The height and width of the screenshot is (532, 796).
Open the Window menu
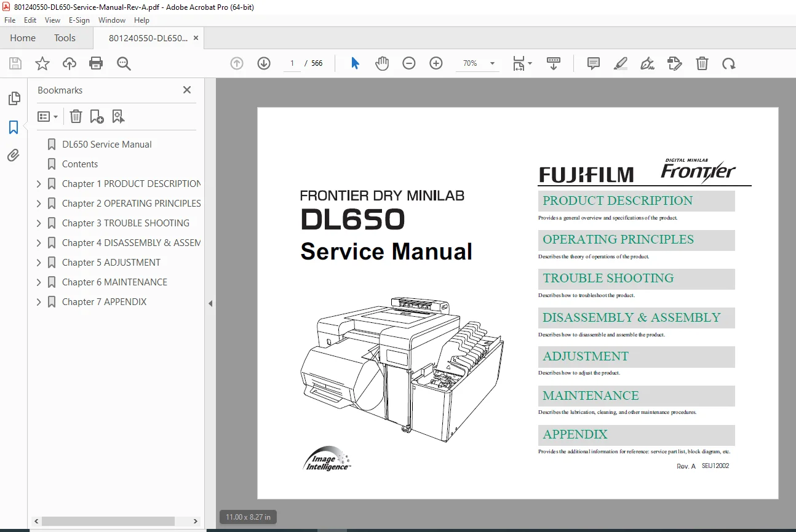(x=112, y=20)
